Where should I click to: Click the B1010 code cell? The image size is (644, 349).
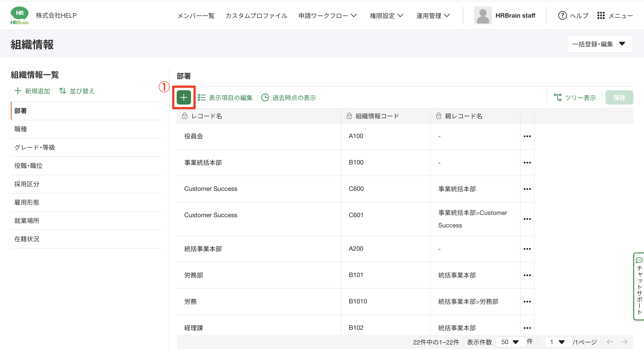pyautogui.click(x=386, y=302)
